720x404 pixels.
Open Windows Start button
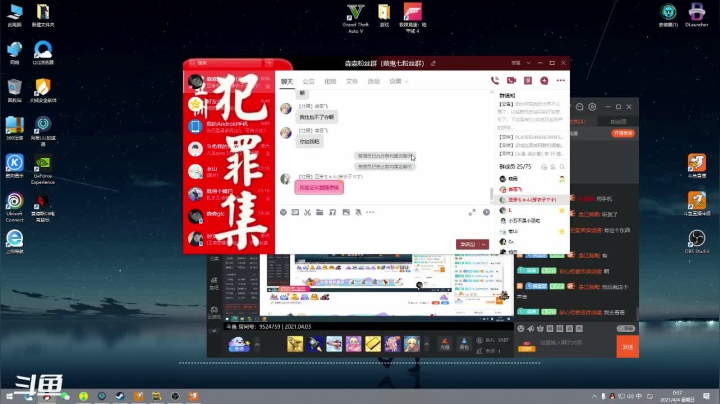pos(9,396)
